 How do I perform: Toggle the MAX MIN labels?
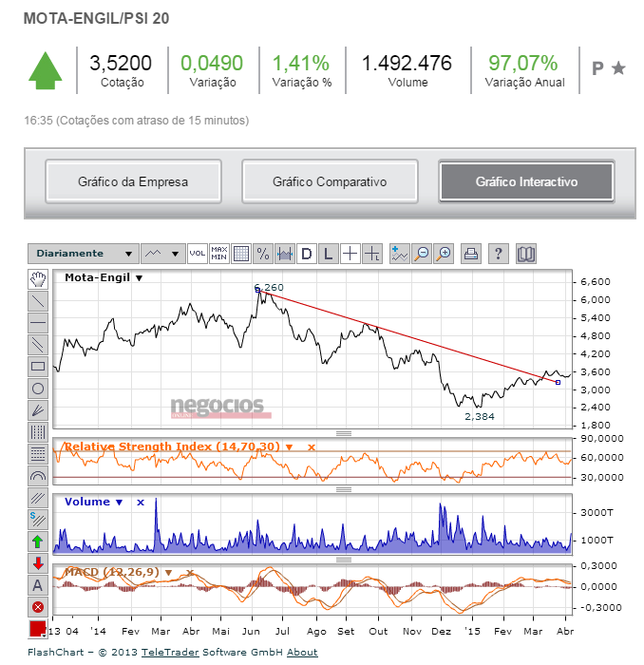[219, 254]
